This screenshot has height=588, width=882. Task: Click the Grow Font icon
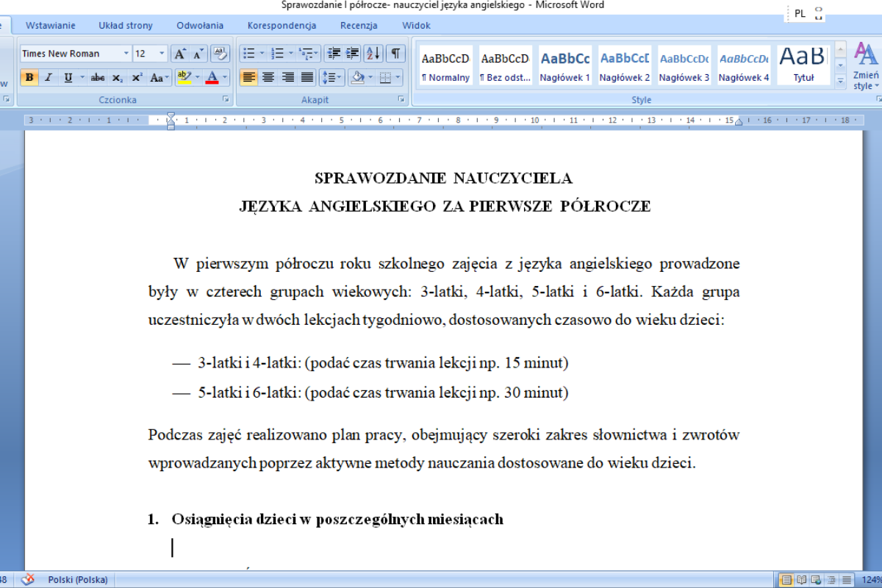tap(179, 54)
